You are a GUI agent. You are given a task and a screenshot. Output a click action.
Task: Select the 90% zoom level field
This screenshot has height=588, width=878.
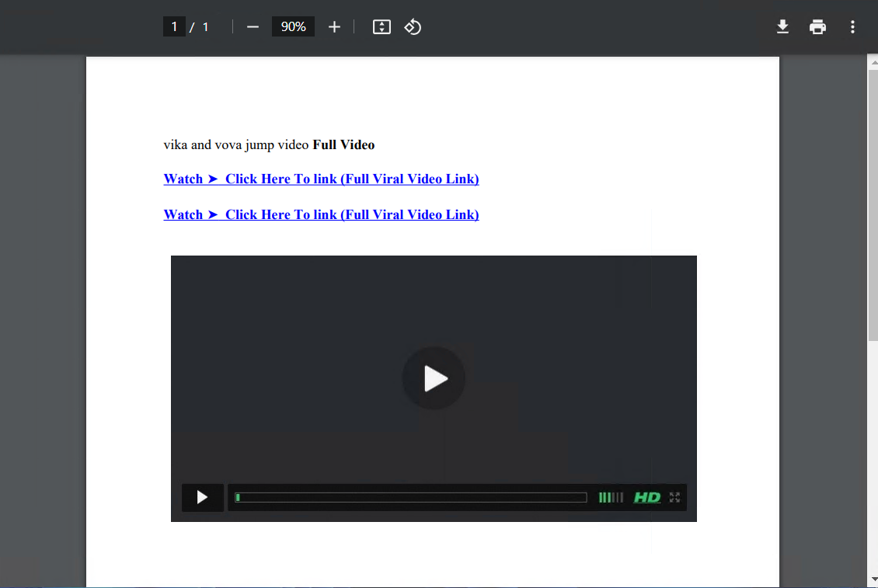(x=293, y=27)
